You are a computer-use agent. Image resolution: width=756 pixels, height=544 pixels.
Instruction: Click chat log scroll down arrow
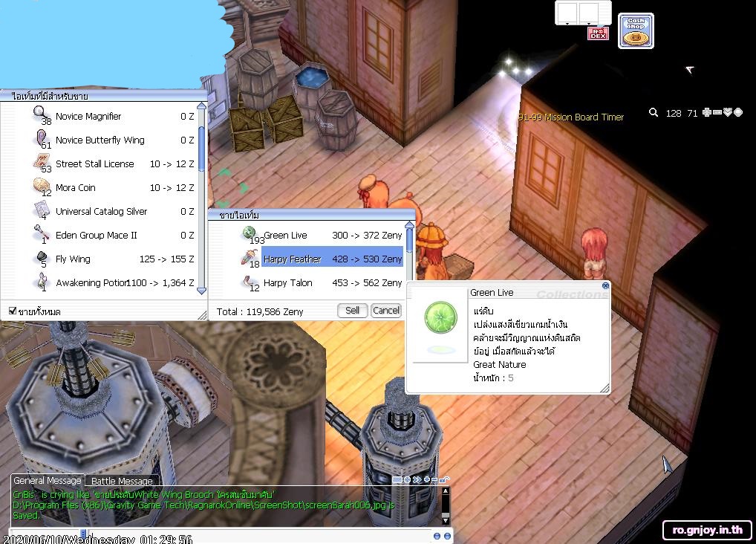coord(446,521)
